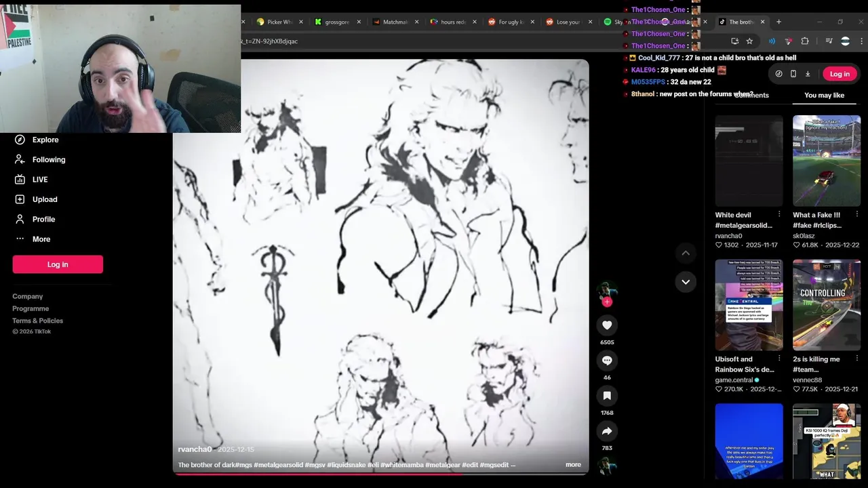Click the #metalgearsolid hashtag in caption
Viewport: 868px width, 488px height.
pos(278,465)
